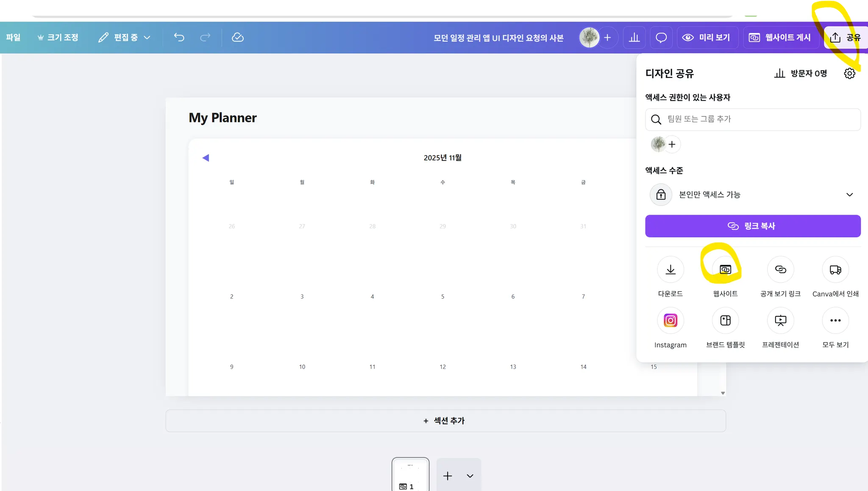
Task: Select the Presentation share icon
Action: (780, 320)
